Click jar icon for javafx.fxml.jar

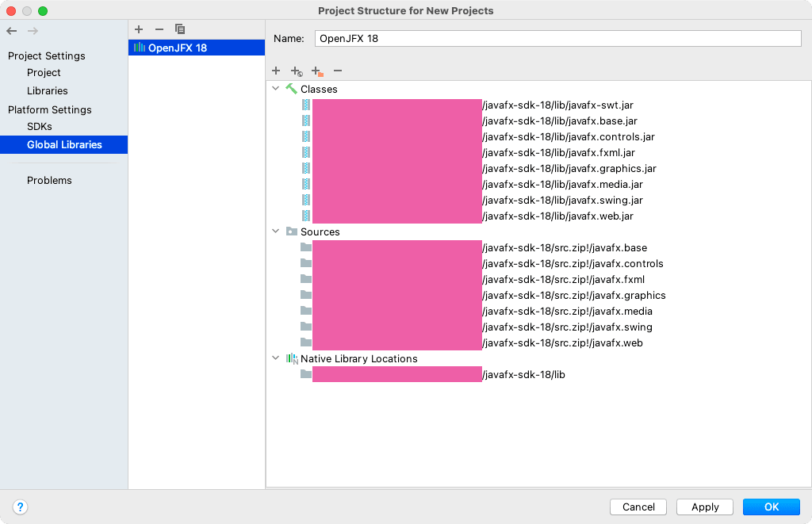(x=306, y=152)
